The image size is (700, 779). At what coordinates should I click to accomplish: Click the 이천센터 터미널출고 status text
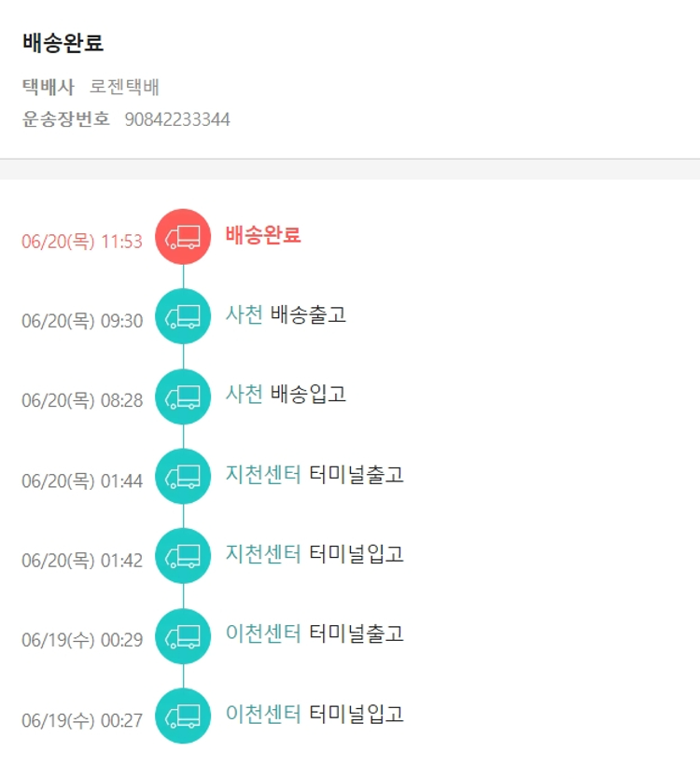[315, 634]
